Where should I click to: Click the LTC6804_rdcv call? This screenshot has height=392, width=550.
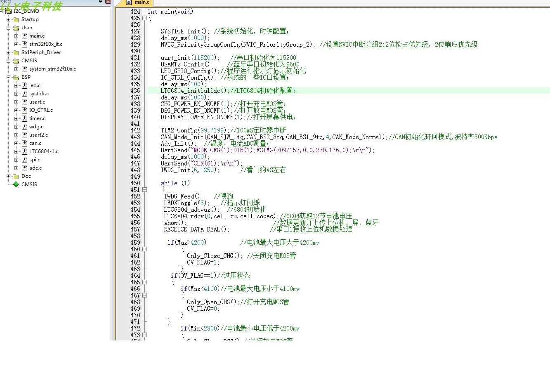coord(221,216)
